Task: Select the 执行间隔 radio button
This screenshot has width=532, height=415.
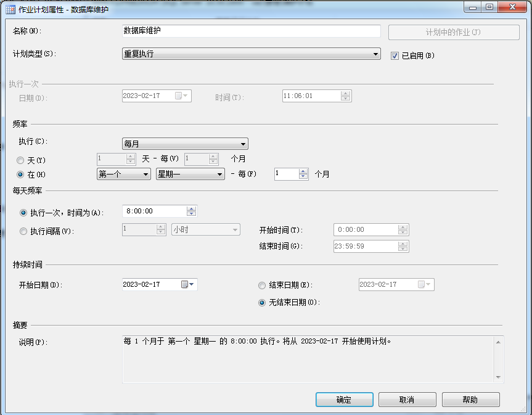Action: pos(23,231)
